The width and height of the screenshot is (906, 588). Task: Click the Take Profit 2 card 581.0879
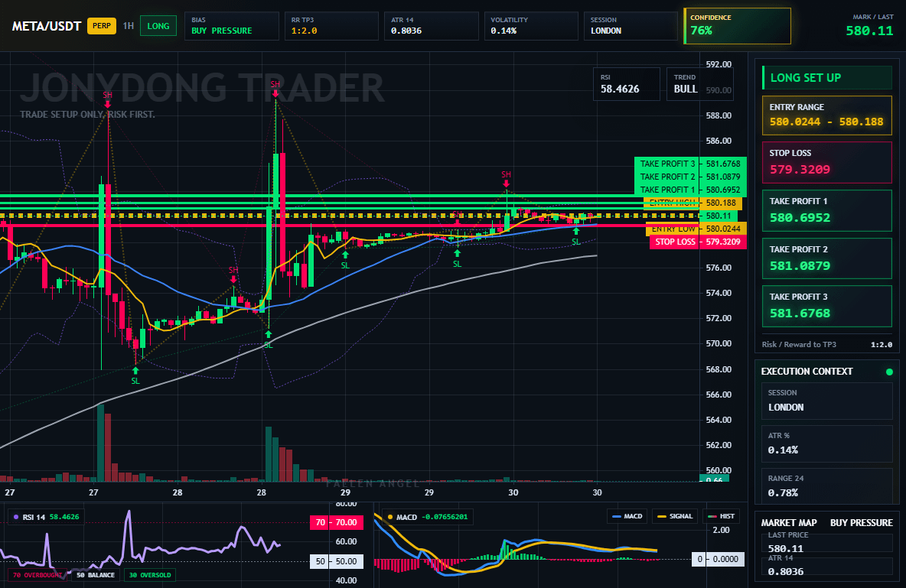pyautogui.click(x=827, y=258)
